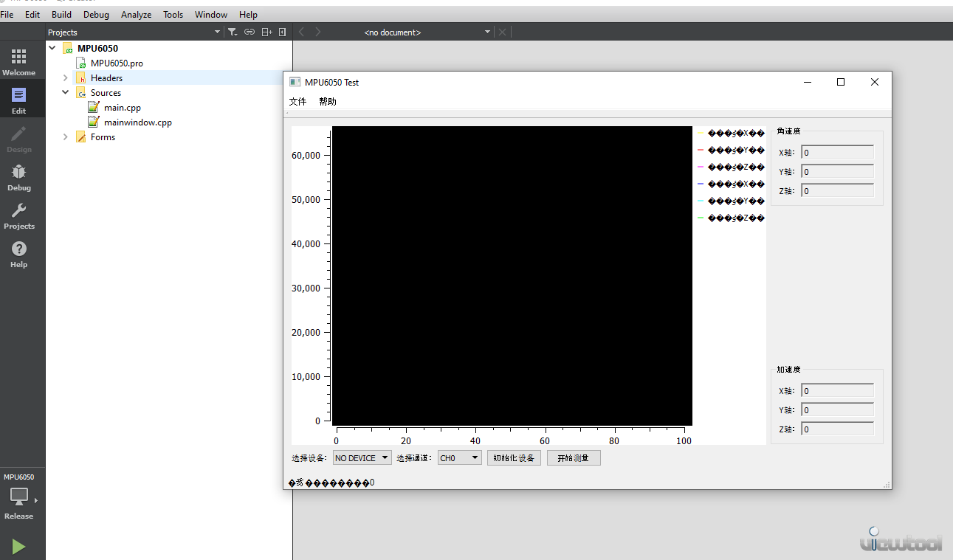Open the File menu

point(7,14)
